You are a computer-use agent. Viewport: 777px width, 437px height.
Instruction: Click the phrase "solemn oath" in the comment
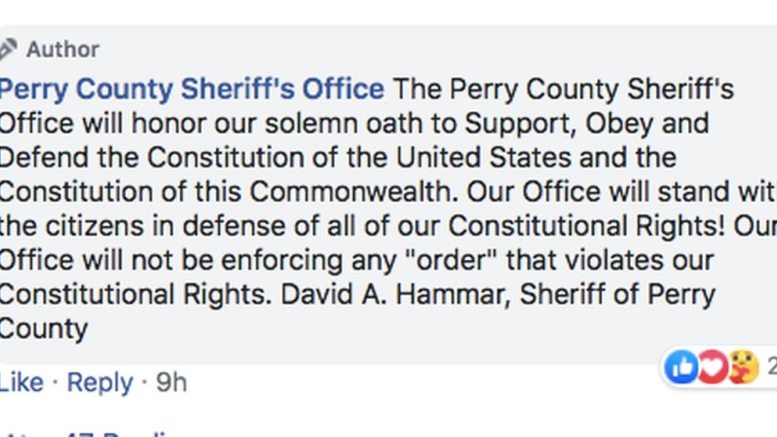[x=354, y=124]
